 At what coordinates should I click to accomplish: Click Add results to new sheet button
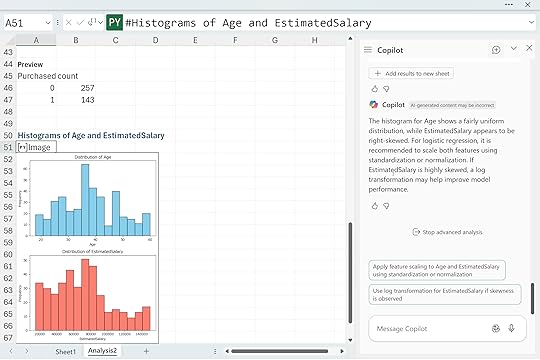pos(411,73)
